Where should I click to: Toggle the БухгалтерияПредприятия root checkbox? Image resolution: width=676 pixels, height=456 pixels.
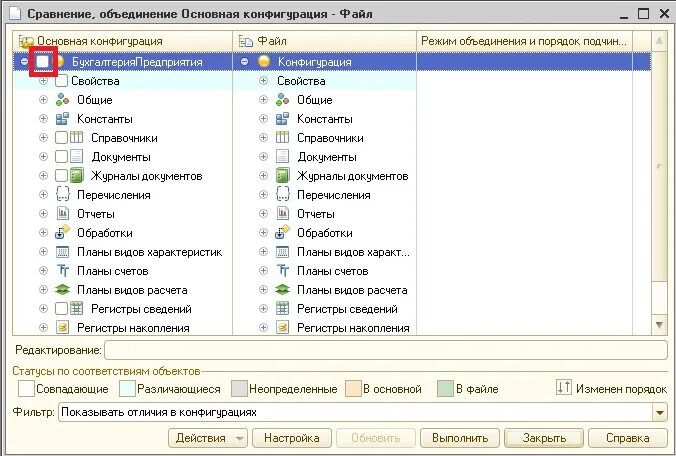pos(43,62)
